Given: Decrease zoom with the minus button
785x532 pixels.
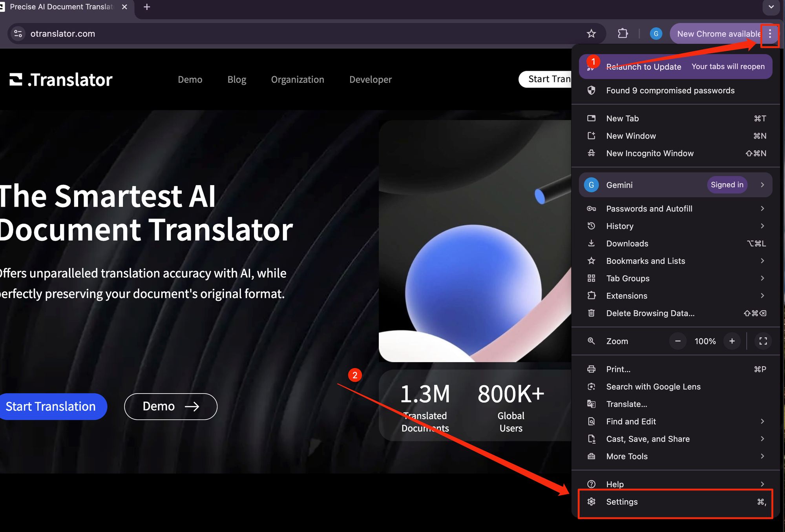Looking at the screenshot, I should coord(678,341).
